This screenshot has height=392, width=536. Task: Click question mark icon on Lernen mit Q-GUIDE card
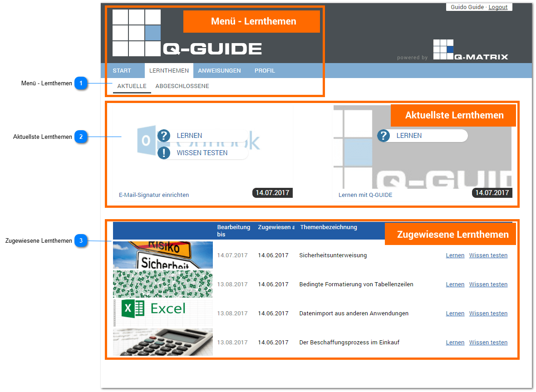click(x=384, y=136)
